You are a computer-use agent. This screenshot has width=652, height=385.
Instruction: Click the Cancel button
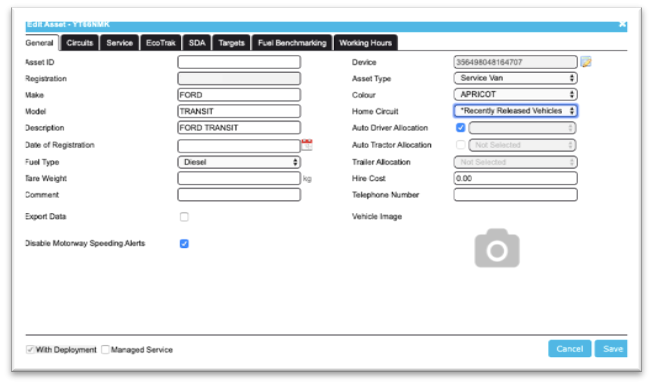pyautogui.click(x=570, y=349)
